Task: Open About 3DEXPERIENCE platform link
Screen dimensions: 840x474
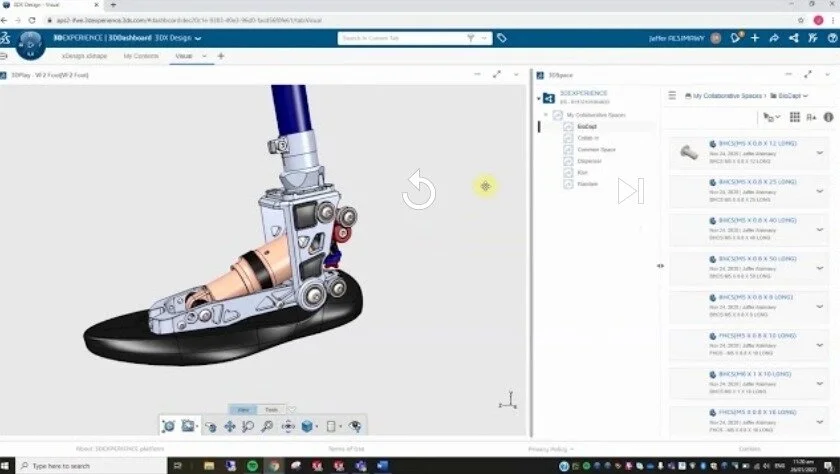Action: pos(120,449)
